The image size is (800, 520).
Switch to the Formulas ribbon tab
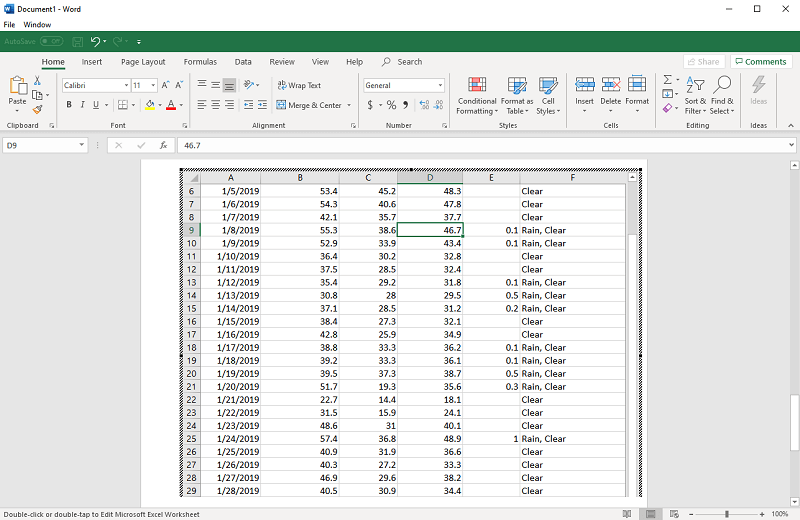200,62
